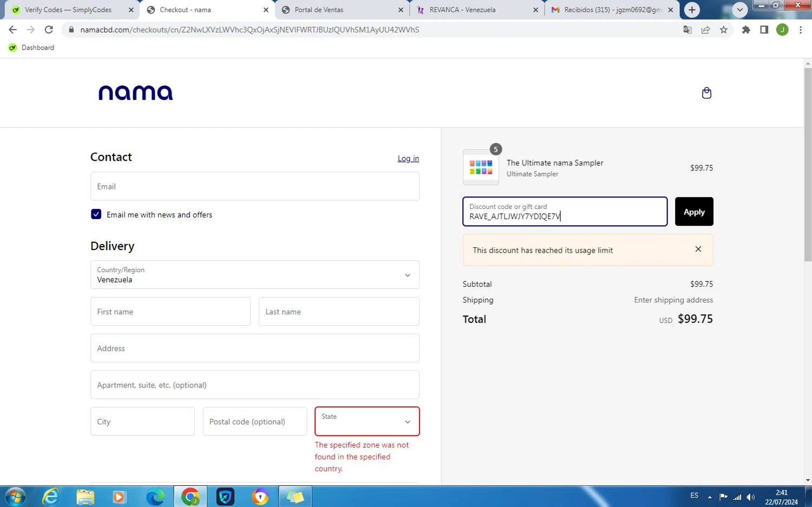This screenshot has height=507, width=812.
Task: Click the nama logo
Action: pos(135,93)
